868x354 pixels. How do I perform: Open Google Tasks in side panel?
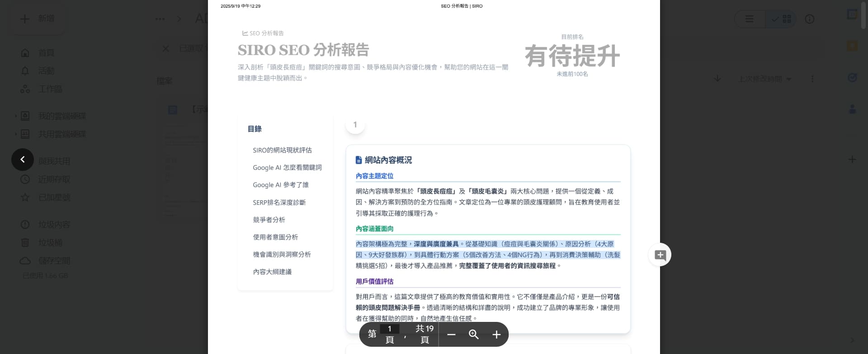(x=852, y=78)
